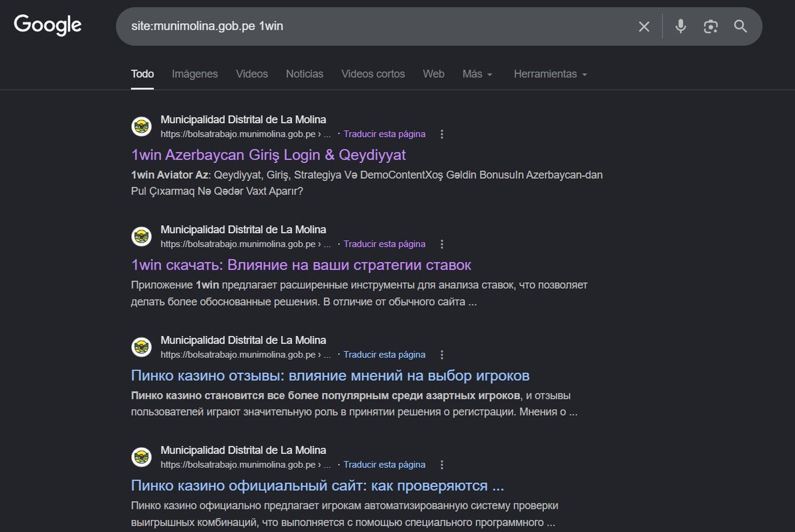Click favicon of 1win скачать result
This screenshot has height=532, width=795.
pos(141,237)
